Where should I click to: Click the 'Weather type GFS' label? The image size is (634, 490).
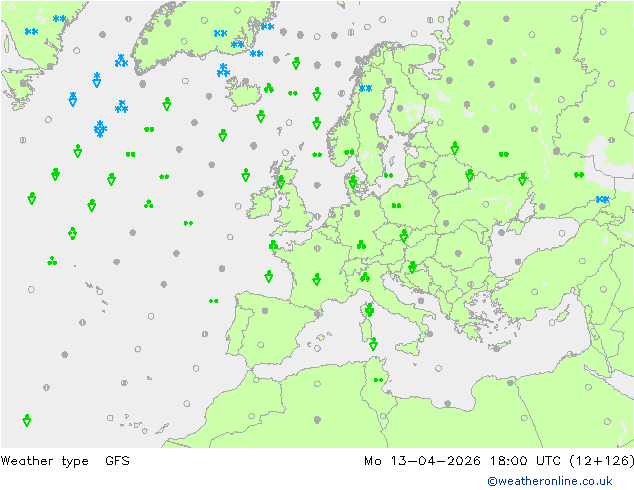(65, 461)
